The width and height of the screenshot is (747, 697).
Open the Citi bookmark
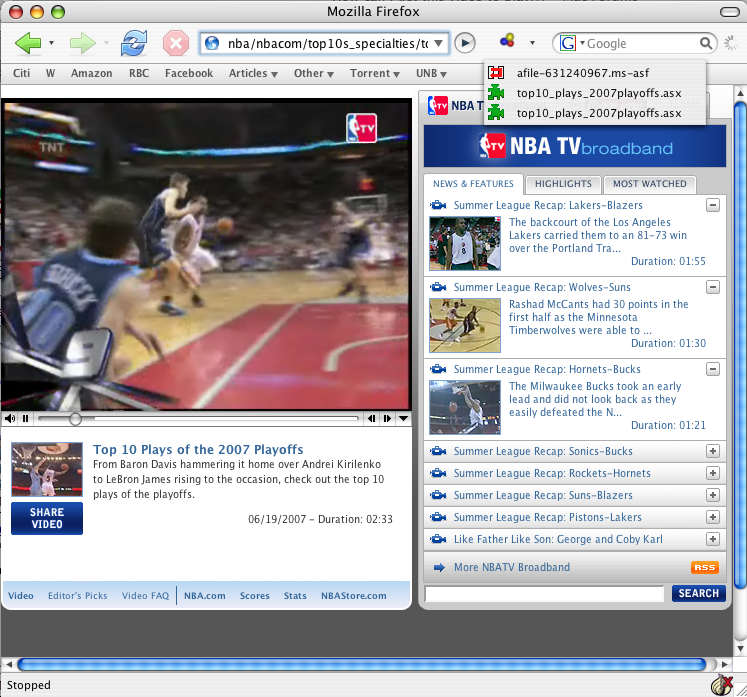tap(21, 73)
